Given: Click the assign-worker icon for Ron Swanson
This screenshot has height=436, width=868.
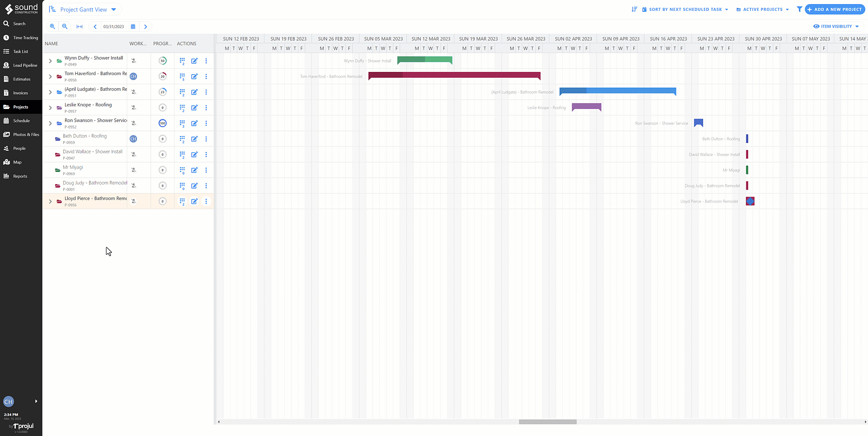Looking at the screenshot, I should click(x=133, y=123).
